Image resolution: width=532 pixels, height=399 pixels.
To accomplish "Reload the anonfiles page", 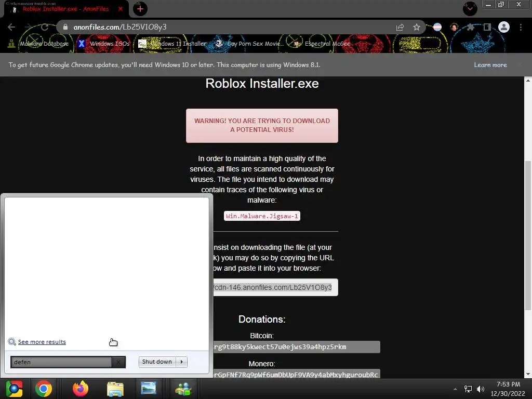I will [x=45, y=27].
